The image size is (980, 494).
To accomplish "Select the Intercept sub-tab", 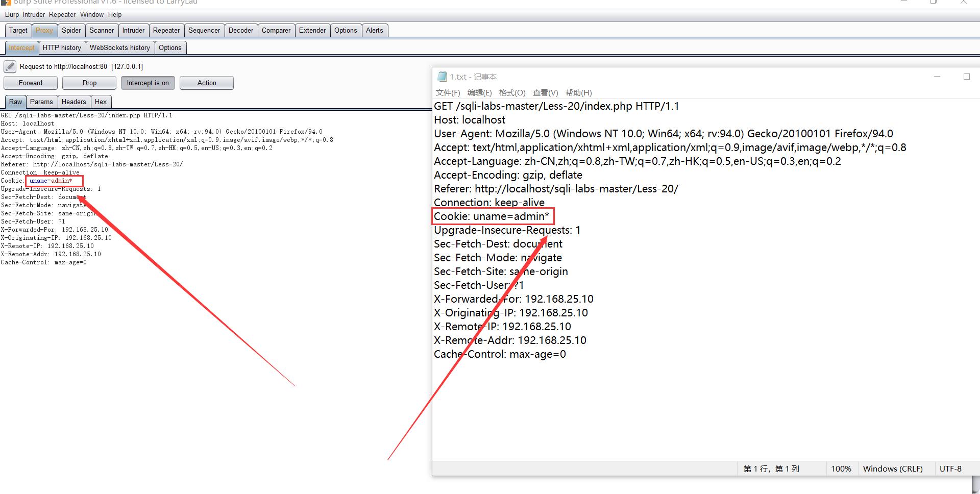I will (21, 48).
